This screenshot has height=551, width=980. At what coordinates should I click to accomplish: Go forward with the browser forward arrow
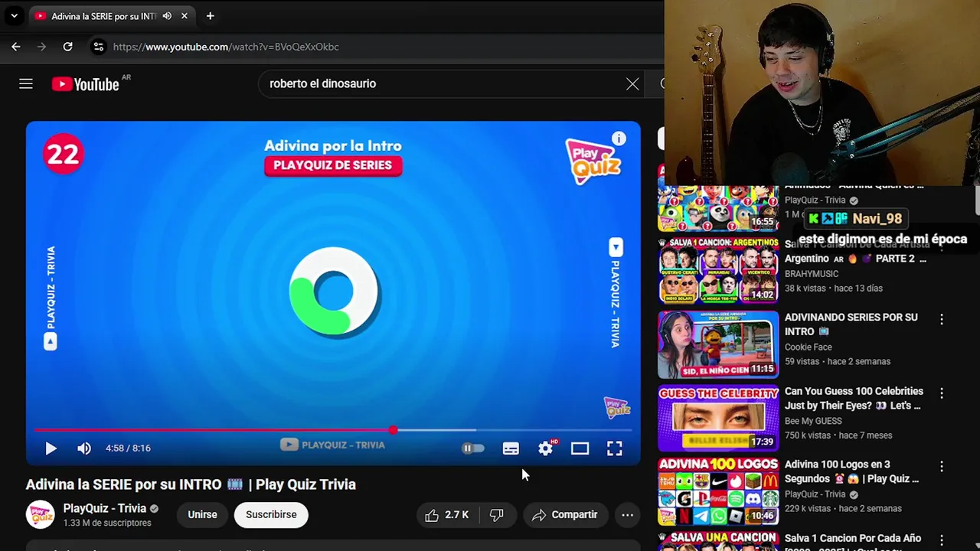[x=42, y=47]
